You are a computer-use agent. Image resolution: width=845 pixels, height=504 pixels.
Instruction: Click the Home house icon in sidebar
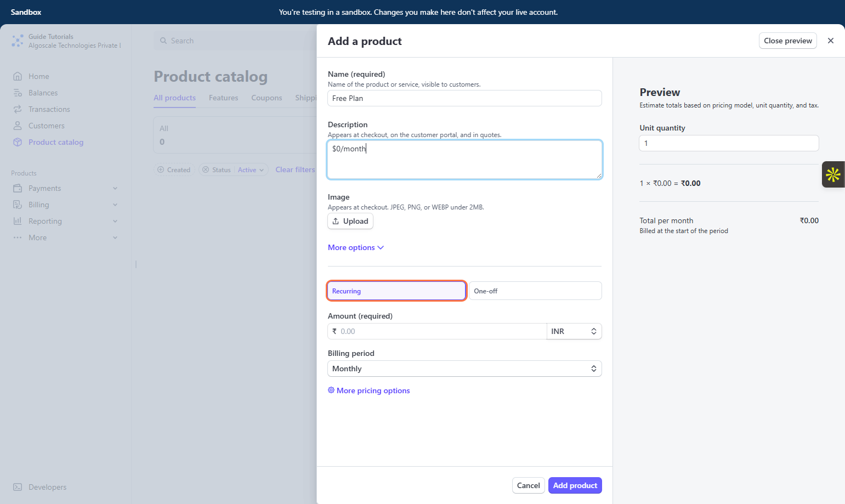click(18, 76)
